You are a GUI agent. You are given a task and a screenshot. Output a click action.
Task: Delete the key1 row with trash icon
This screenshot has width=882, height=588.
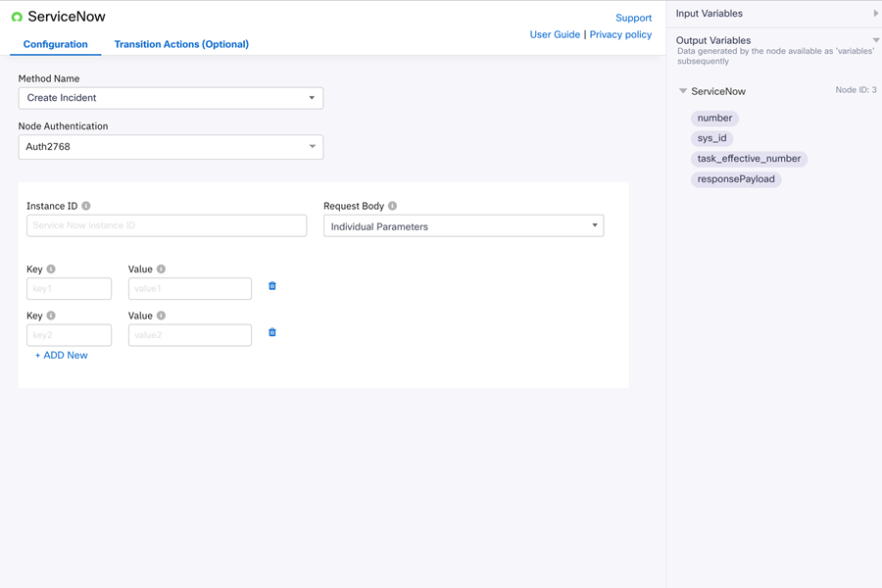(x=272, y=286)
